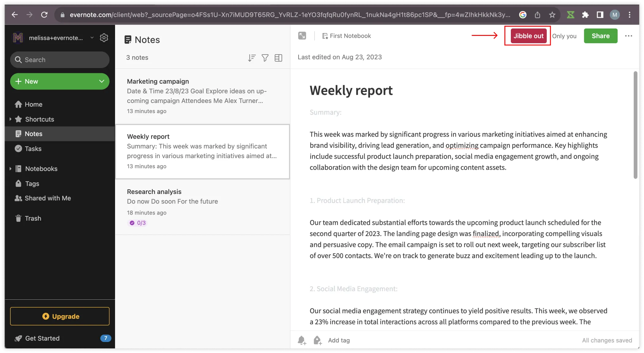Click the sort notes icon

click(252, 58)
